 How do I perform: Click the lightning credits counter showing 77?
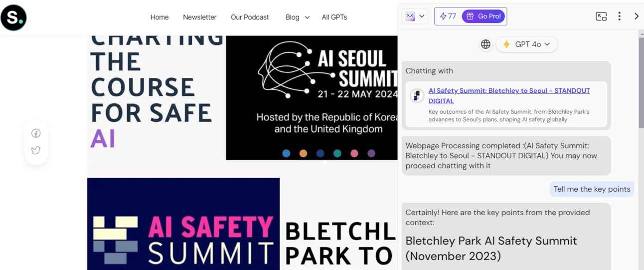448,16
